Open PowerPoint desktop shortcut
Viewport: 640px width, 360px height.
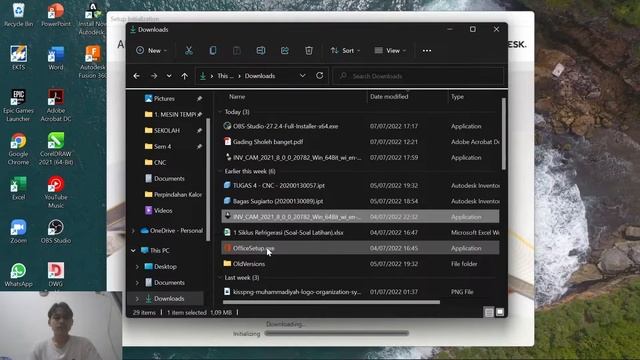(x=56, y=15)
